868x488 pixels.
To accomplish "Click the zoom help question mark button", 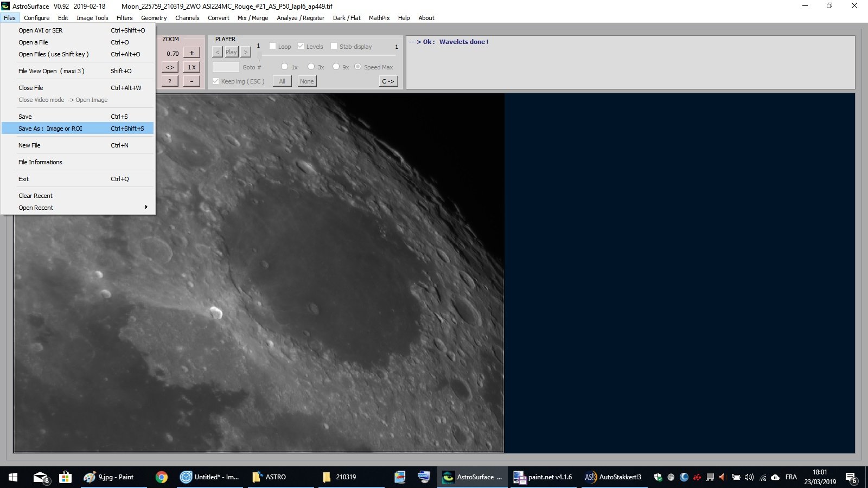I will 170,81.
